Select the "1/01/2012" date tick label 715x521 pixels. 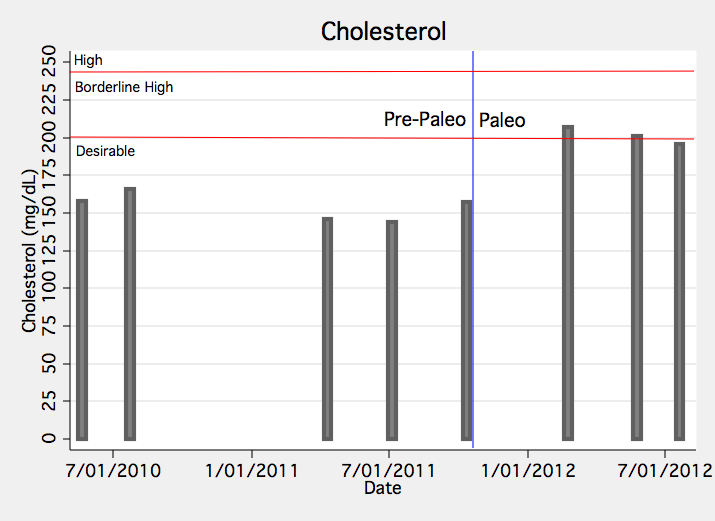pyautogui.click(x=527, y=471)
